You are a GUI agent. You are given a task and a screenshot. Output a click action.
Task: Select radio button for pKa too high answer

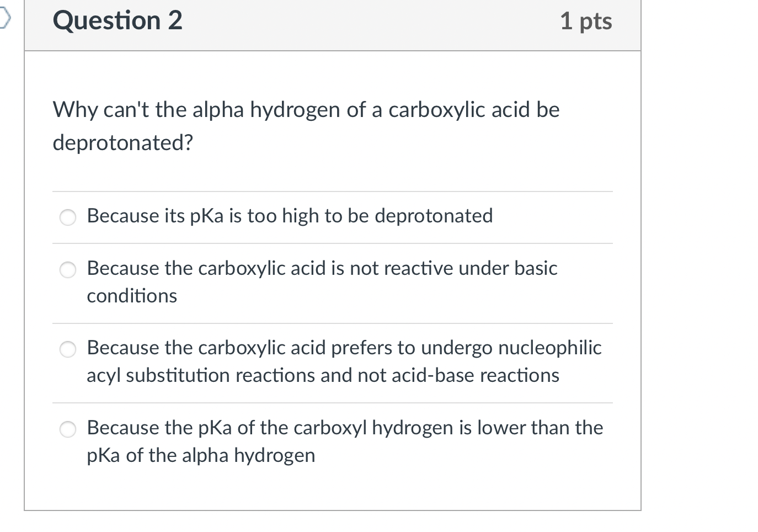point(67,217)
